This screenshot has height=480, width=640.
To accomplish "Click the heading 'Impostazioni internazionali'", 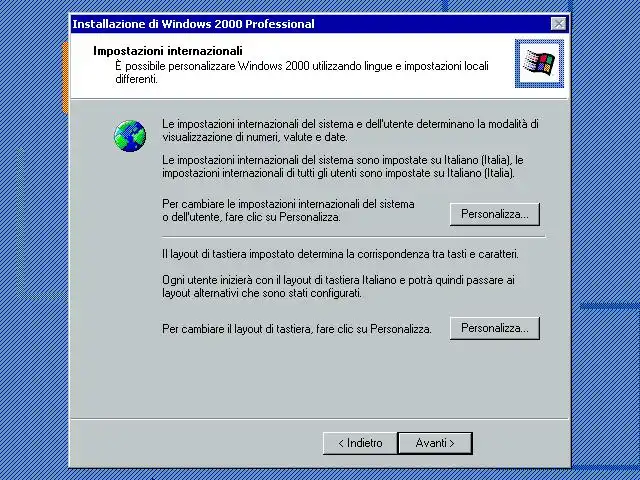I will [168, 51].
